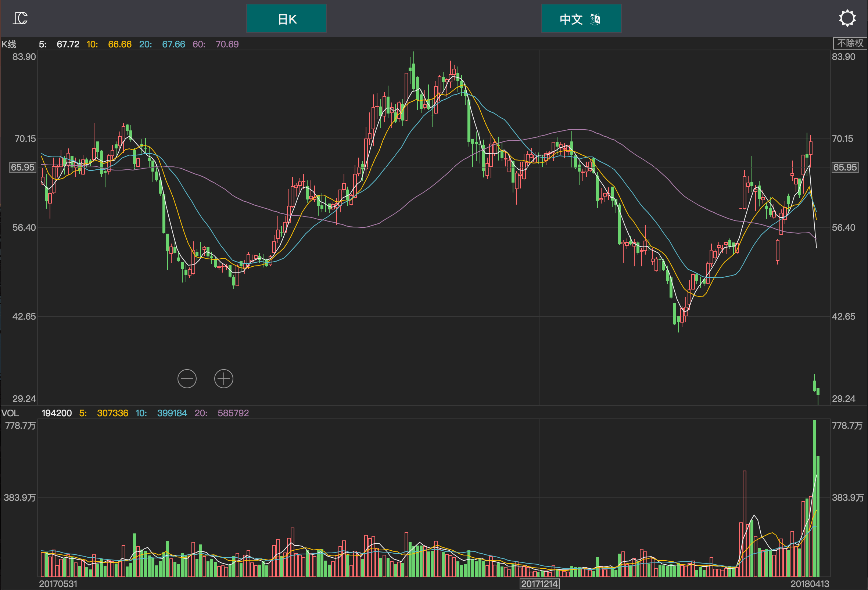
Task: Click the logo icon in top-left corner
Action: pyautogui.click(x=20, y=18)
